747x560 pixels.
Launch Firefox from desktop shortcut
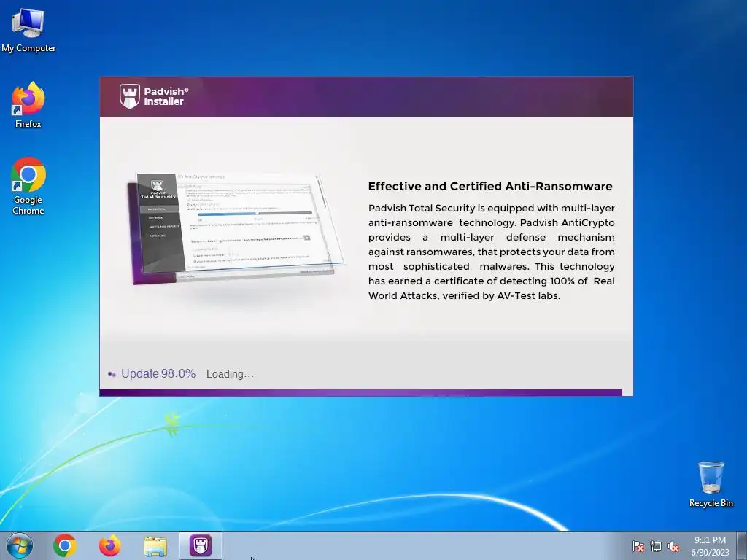(28, 105)
